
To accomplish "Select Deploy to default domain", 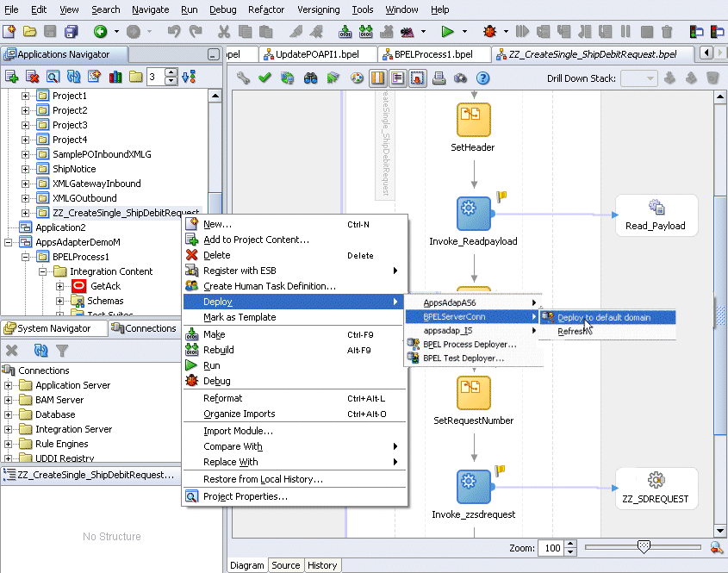I will (607, 317).
